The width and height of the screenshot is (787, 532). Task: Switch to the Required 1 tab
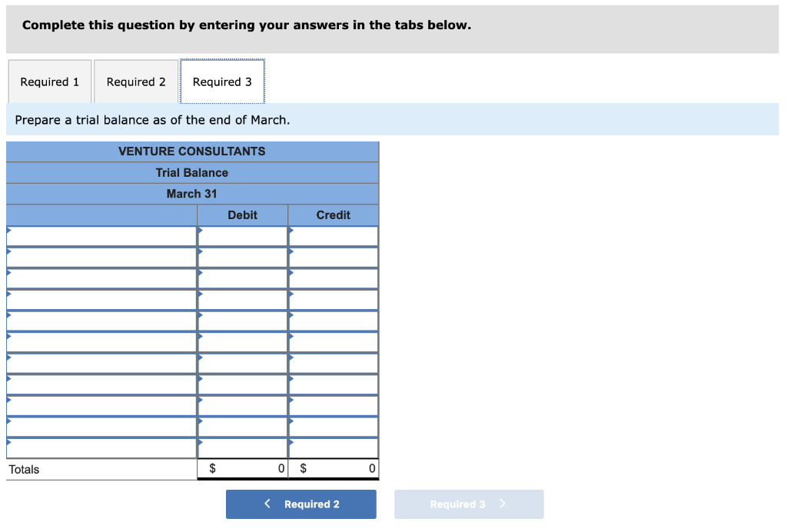(x=49, y=81)
